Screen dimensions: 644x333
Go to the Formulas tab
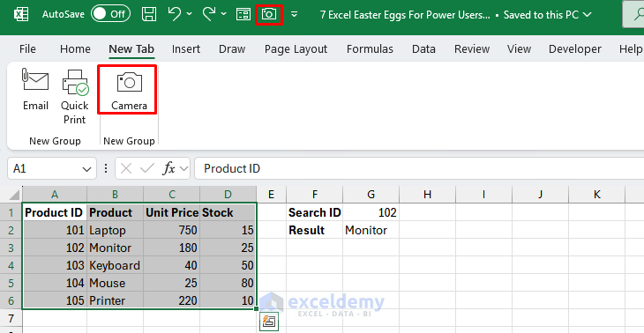(x=370, y=49)
